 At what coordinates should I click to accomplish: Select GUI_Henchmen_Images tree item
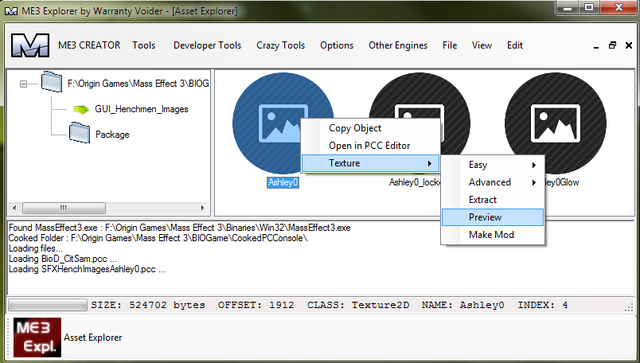coord(142,109)
